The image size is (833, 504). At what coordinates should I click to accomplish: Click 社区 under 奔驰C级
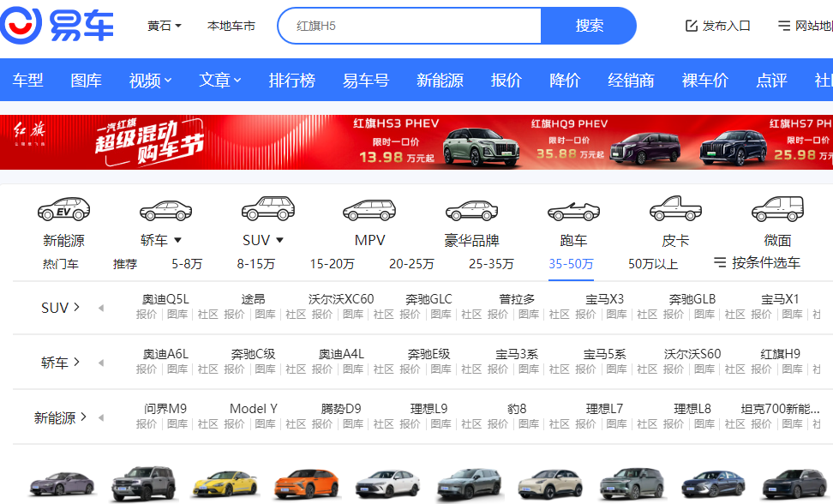(x=296, y=369)
